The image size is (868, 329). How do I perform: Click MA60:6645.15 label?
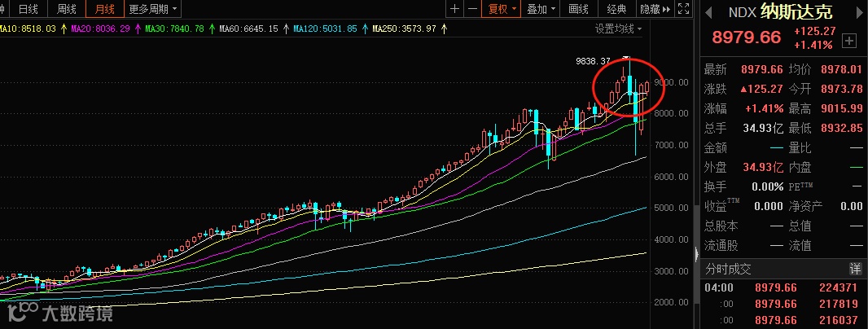(x=248, y=29)
